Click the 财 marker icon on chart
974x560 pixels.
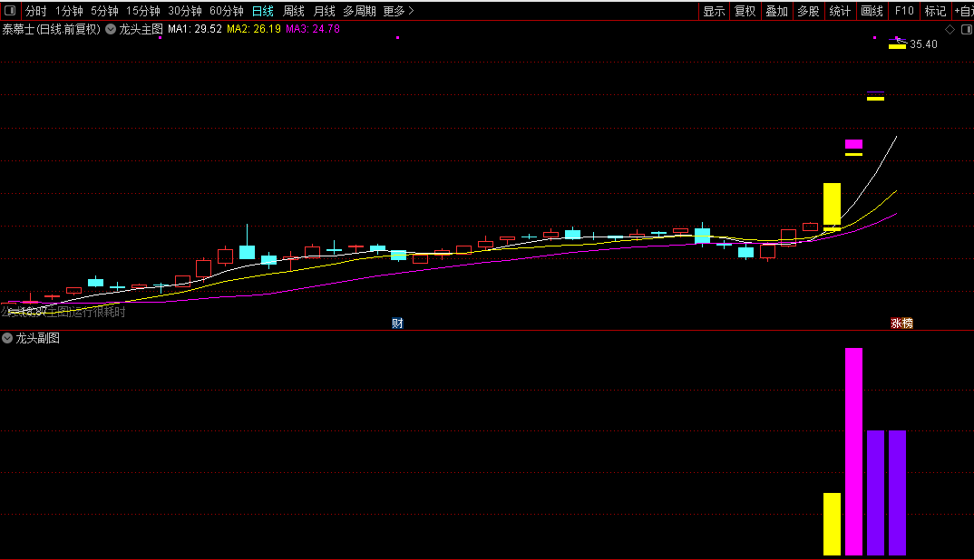pyautogui.click(x=397, y=323)
